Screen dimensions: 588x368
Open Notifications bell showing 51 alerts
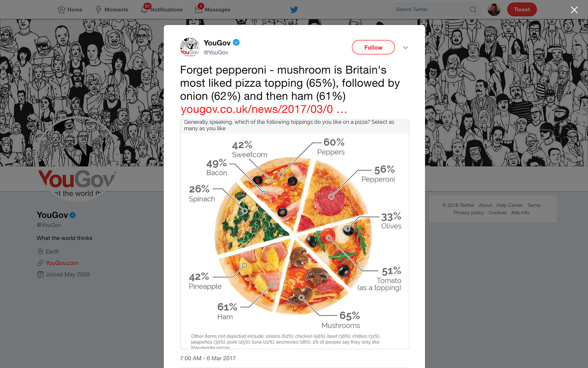pos(146,9)
